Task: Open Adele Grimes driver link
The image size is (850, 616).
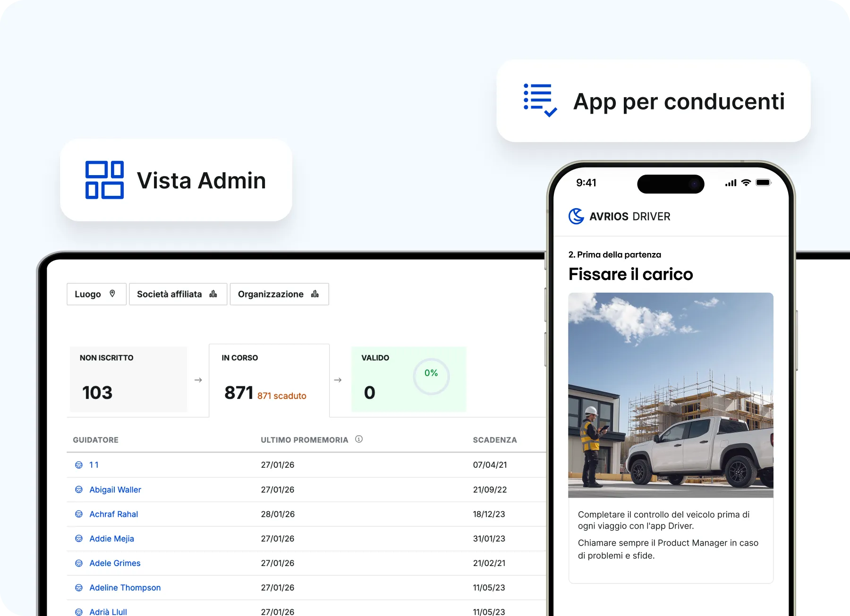Action: [115, 563]
